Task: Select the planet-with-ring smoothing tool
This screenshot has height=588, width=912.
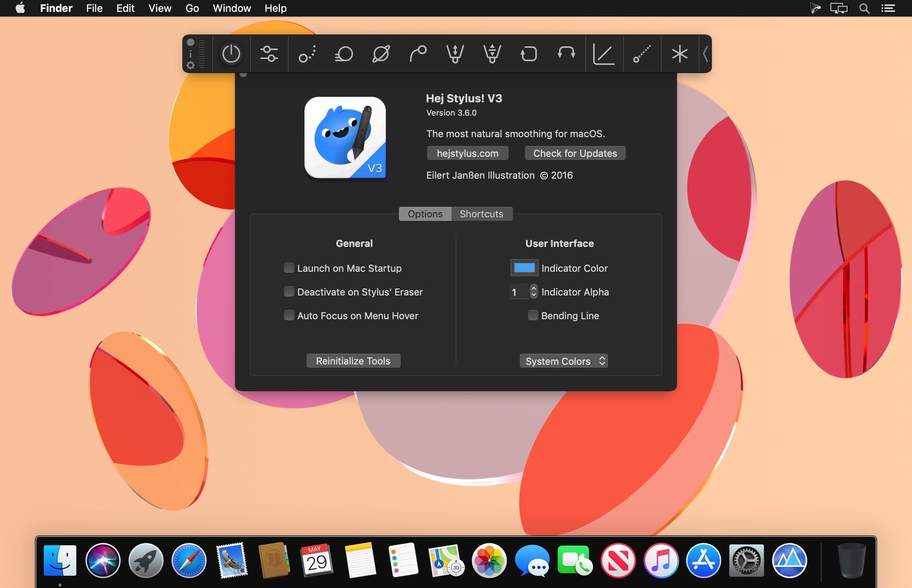Action: point(381,53)
